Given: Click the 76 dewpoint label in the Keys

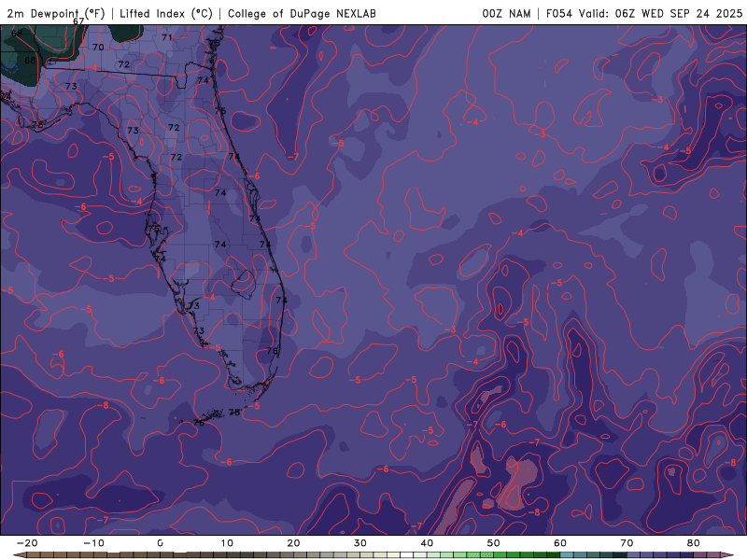Looking at the screenshot, I should click(199, 423).
